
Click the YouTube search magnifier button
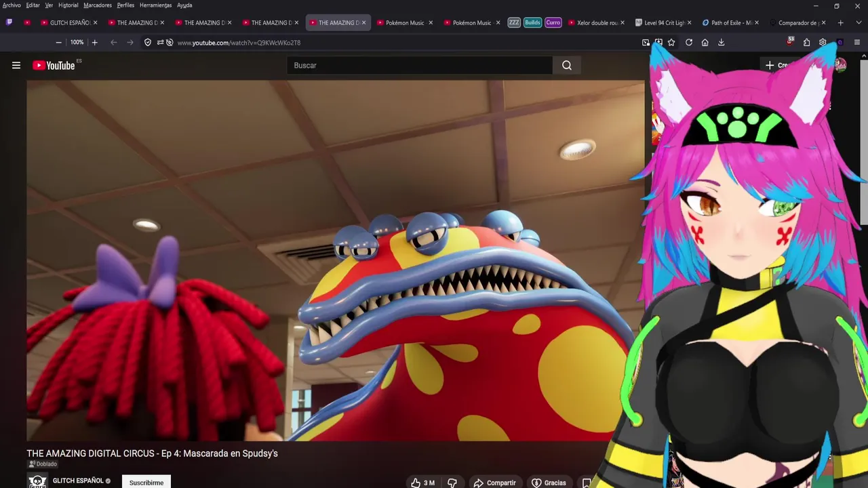point(567,65)
